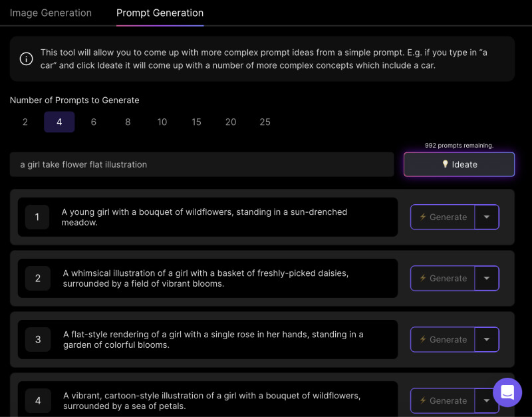Expand dropdown arrow beside first Generate button
Viewport: 532px width, 417px height.
click(487, 217)
